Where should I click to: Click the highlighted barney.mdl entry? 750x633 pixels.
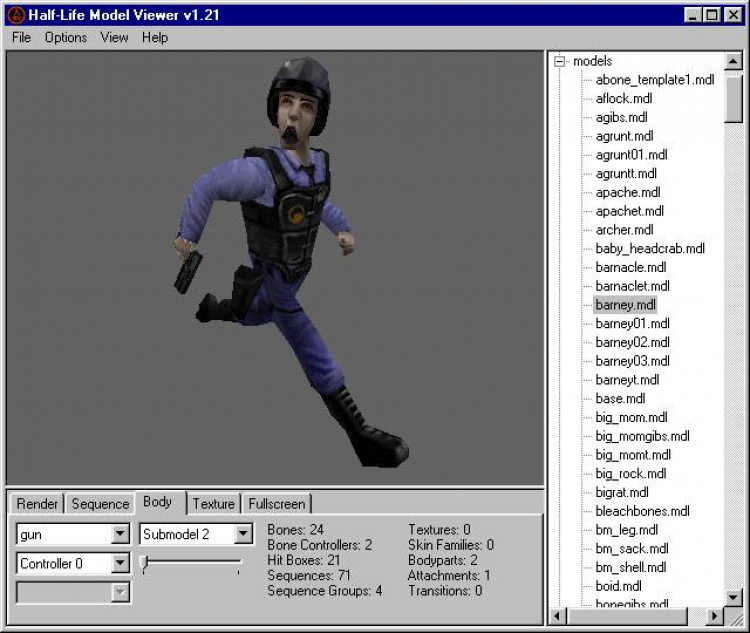tap(625, 305)
